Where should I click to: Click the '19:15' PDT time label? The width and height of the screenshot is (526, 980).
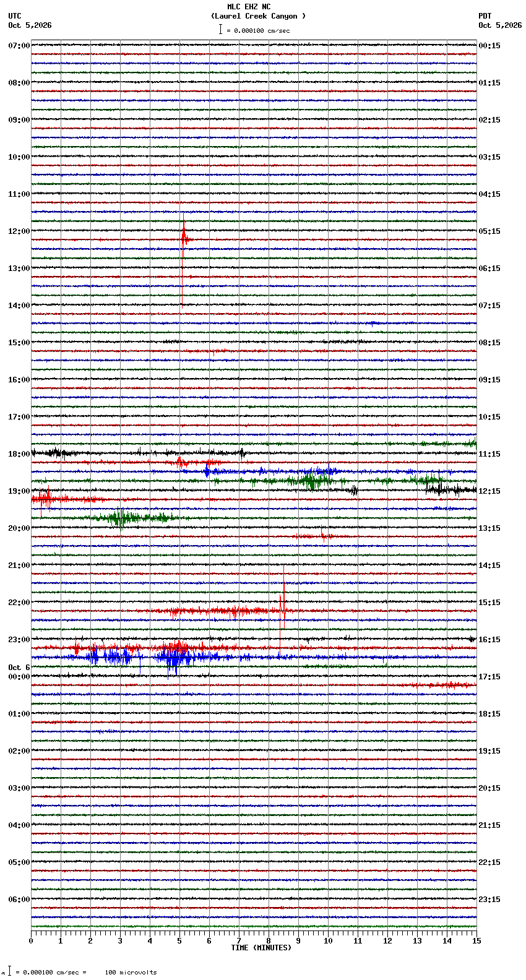coord(489,751)
